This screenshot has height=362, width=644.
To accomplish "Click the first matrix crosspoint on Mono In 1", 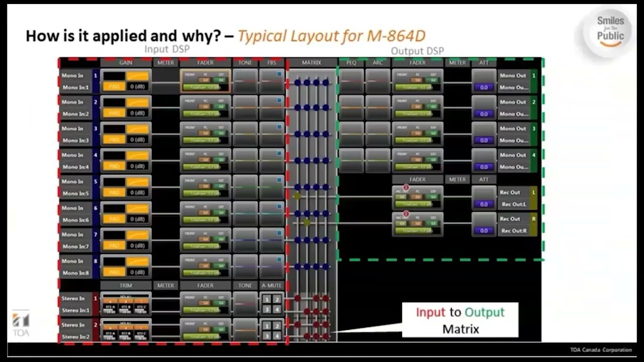I will [297, 82].
